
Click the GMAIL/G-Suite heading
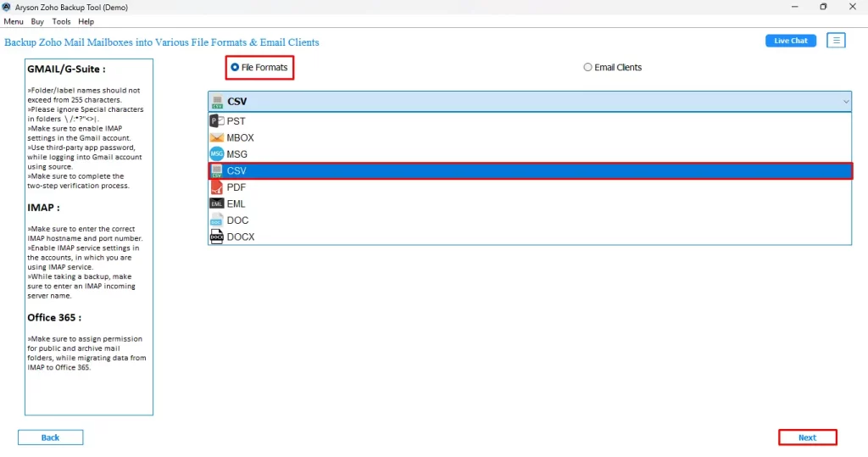pyautogui.click(x=66, y=70)
